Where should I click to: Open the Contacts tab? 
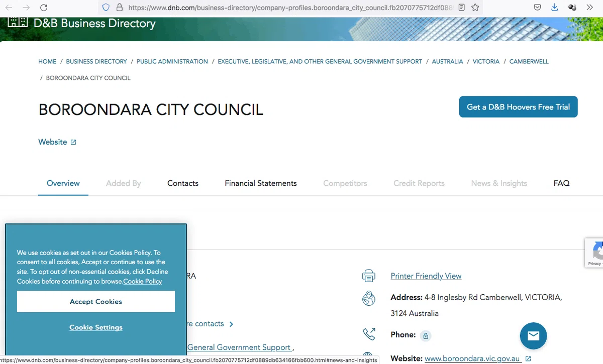tap(183, 183)
